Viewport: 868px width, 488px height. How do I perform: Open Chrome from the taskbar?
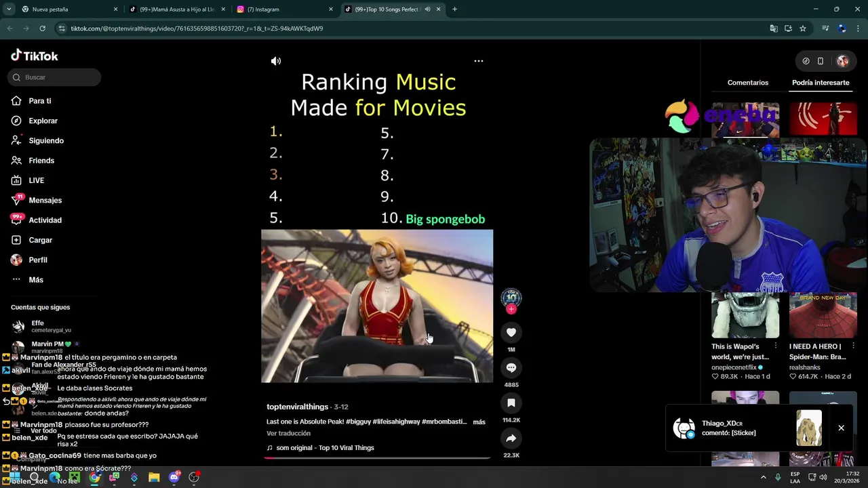[94, 478]
